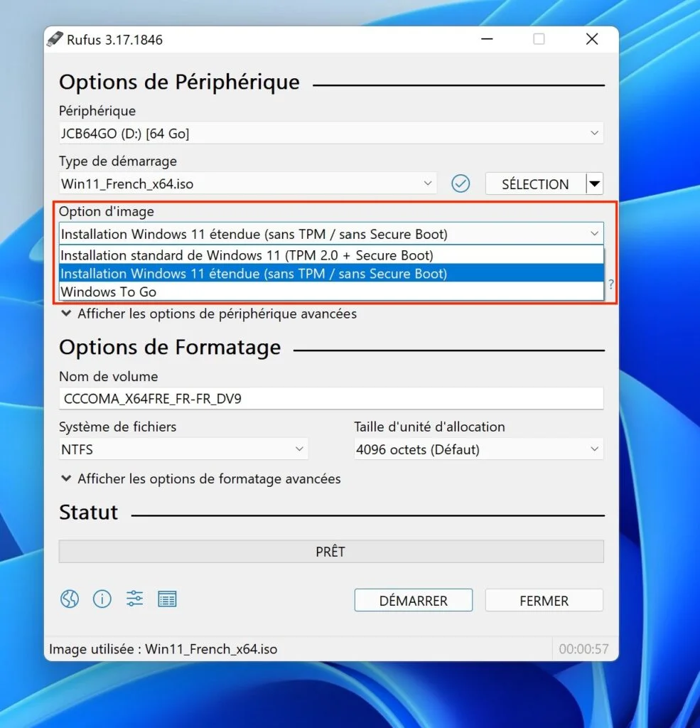
Task: Open the SÉLECTION button arrow dropdown
Action: tap(595, 184)
